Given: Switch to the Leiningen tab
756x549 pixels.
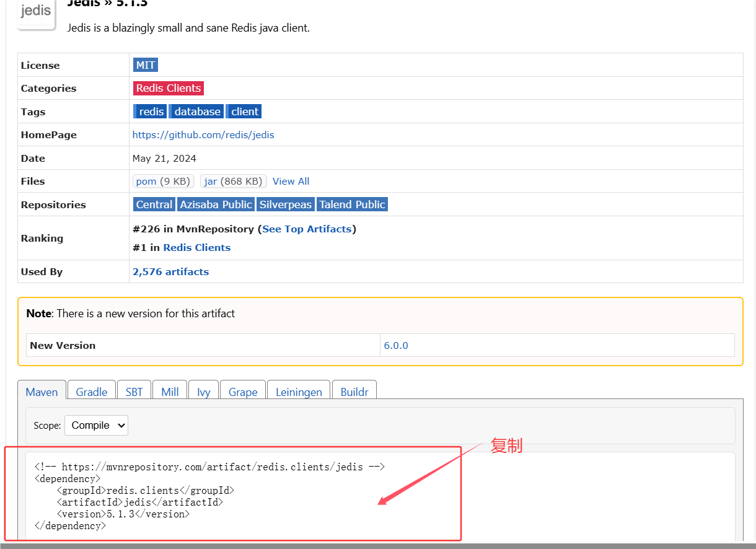Looking at the screenshot, I should pos(299,392).
